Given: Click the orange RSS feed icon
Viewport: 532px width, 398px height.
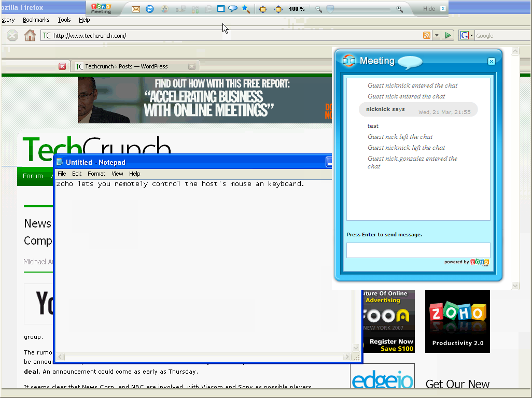Looking at the screenshot, I should [427, 35].
